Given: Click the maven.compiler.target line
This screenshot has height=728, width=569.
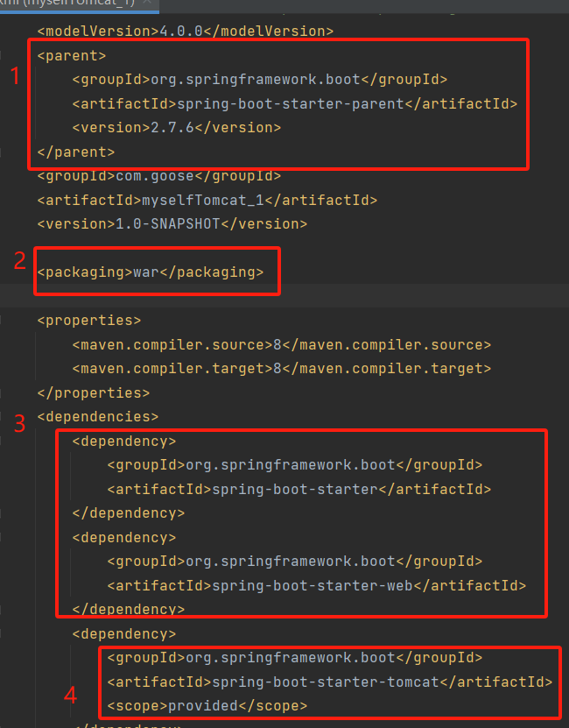Looking at the screenshot, I should 281,369.
